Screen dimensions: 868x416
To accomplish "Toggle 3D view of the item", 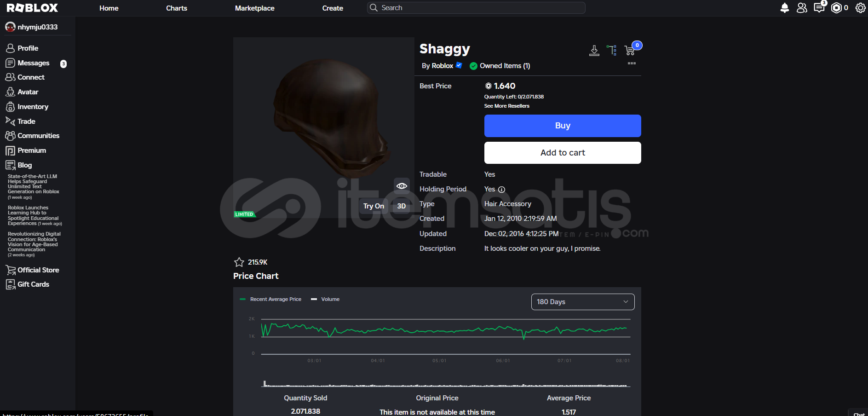I will [x=402, y=206].
